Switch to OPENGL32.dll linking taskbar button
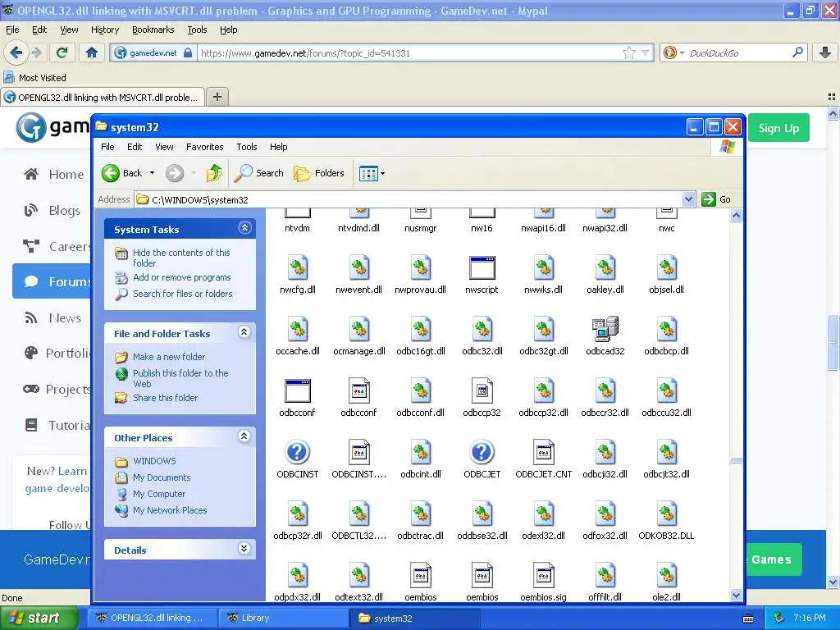This screenshot has height=630, width=840. coord(153,618)
